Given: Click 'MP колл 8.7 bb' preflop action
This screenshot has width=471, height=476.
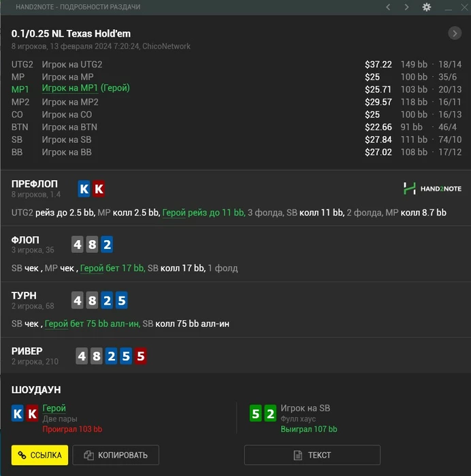Looking at the screenshot, I should 416,212.
